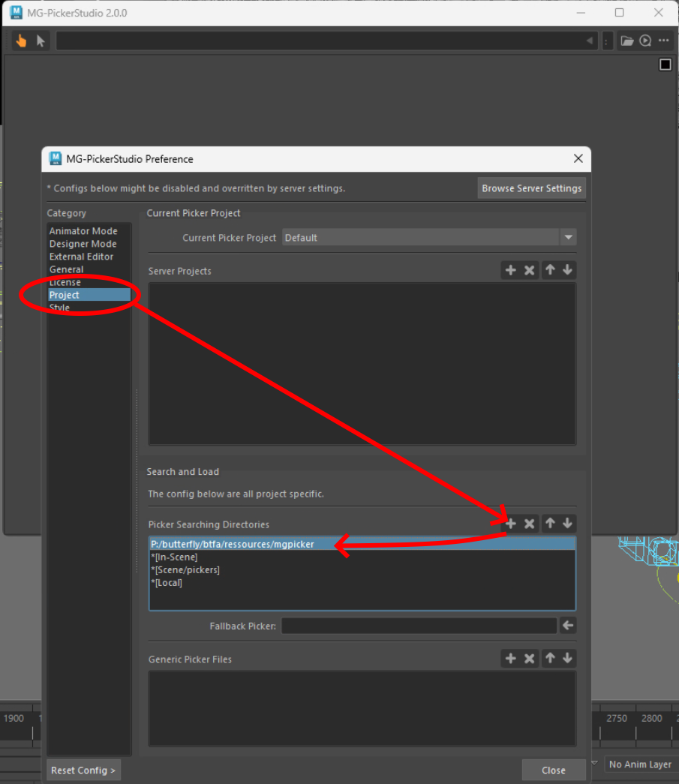Add a new server project

[511, 270]
